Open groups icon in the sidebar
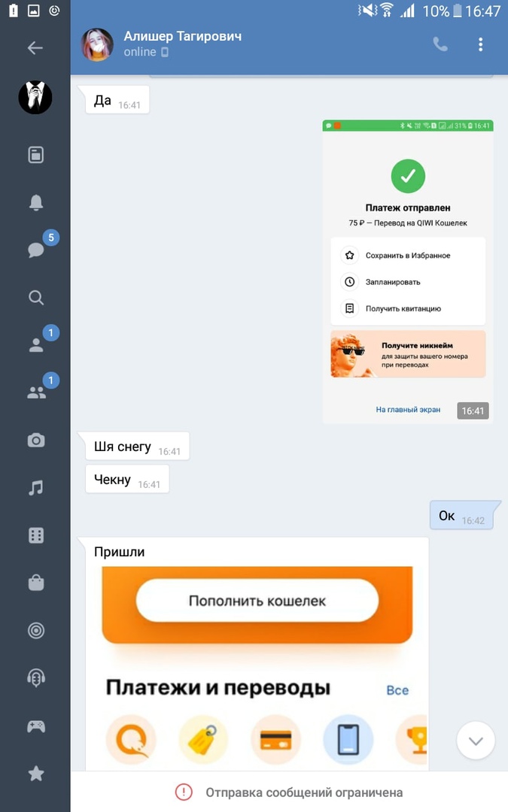This screenshot has width=508, height=812. click(x=36, y=392)
